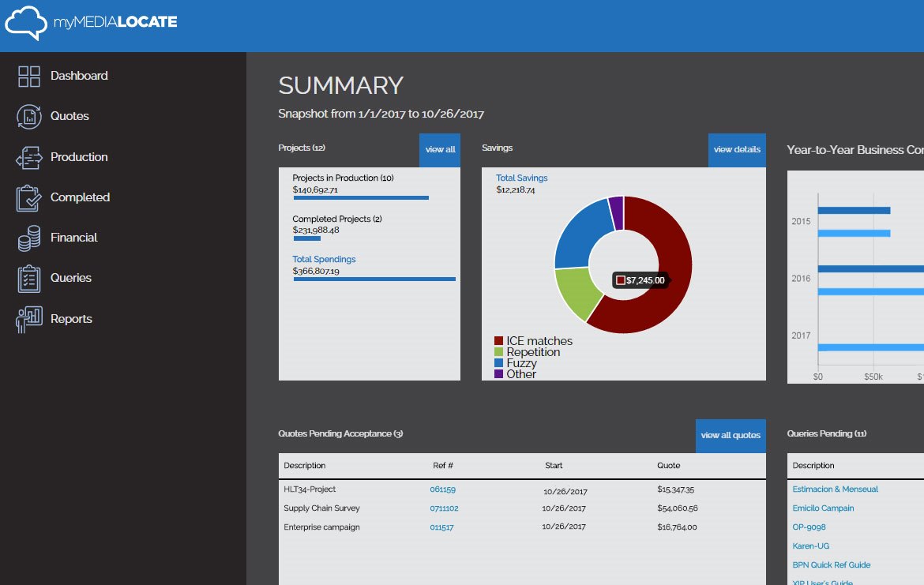Screen dimensions: 924x585
Task: Click the '$12,218.74' total savings amount
Action: pyautogui.click(x=516, y=189)
